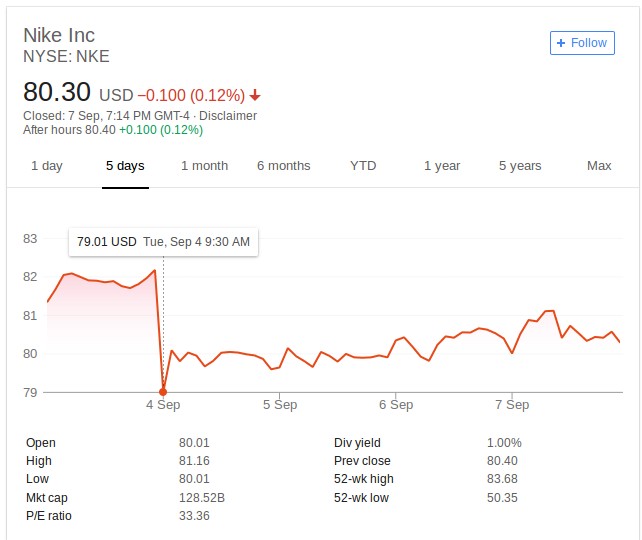Select the 5 days tab
Viewport: 642px width, 540px height.
pos(125,166)
